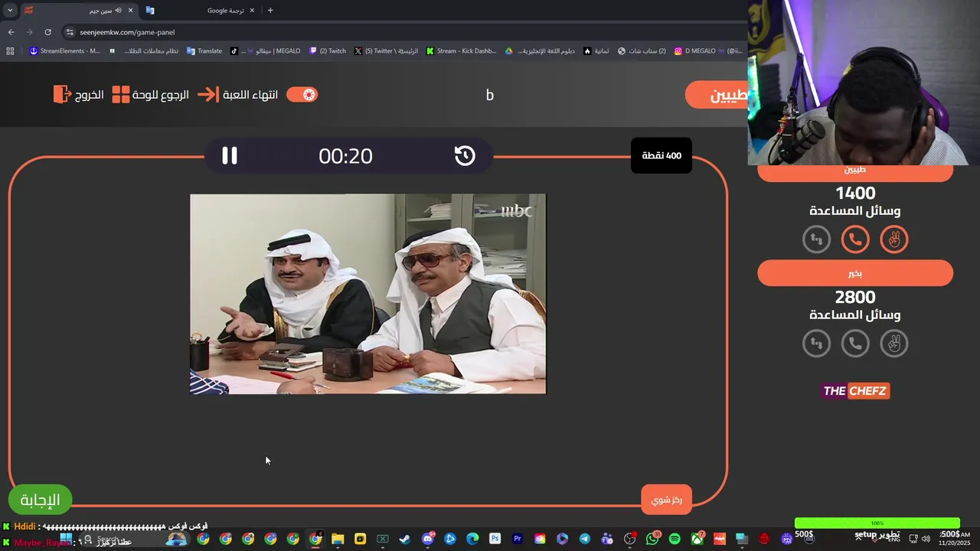980x551 pixels.
Task: Open Spotify from the taskbar
Action: 675,539
